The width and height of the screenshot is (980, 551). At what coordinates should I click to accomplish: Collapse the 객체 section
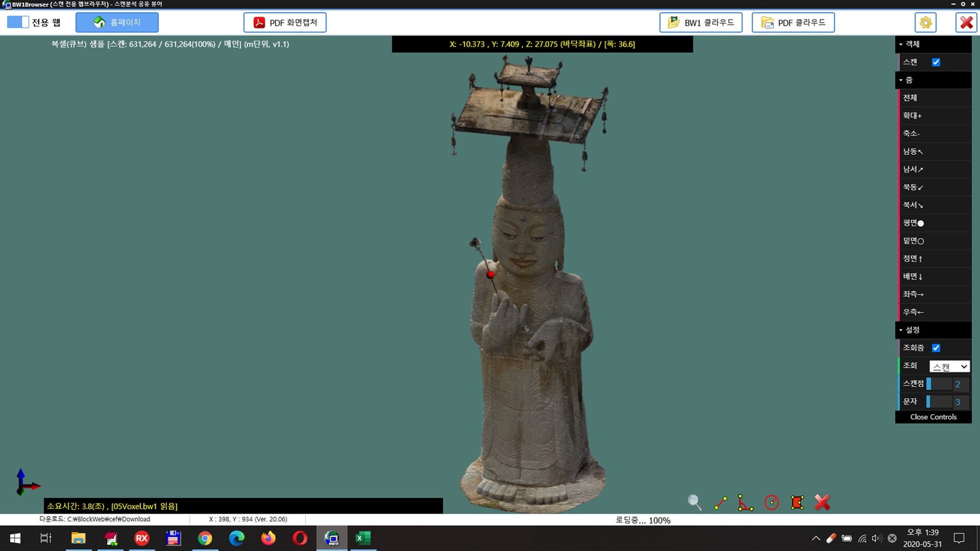[x=912, y=44]
